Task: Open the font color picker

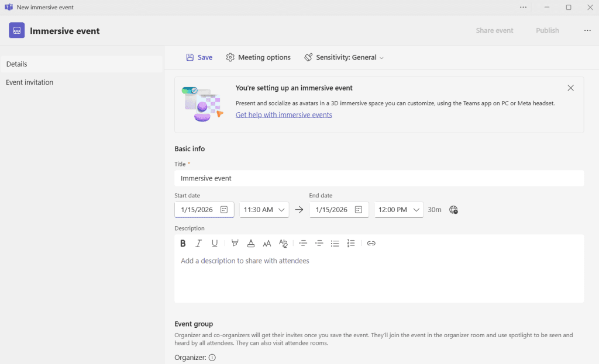Action: [251, 244]
